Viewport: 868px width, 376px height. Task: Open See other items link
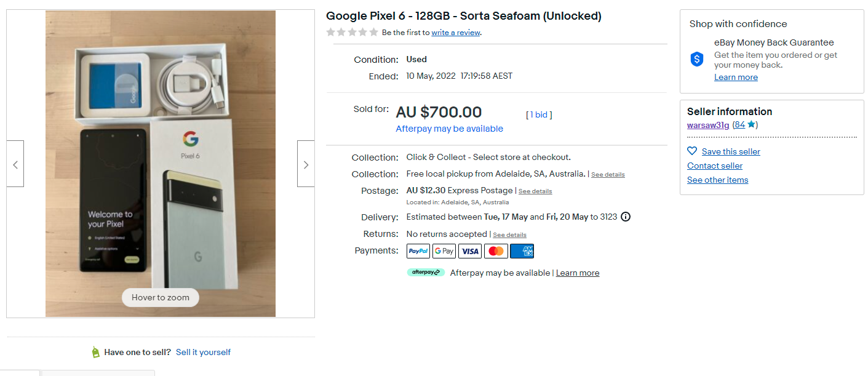point(718,180)
